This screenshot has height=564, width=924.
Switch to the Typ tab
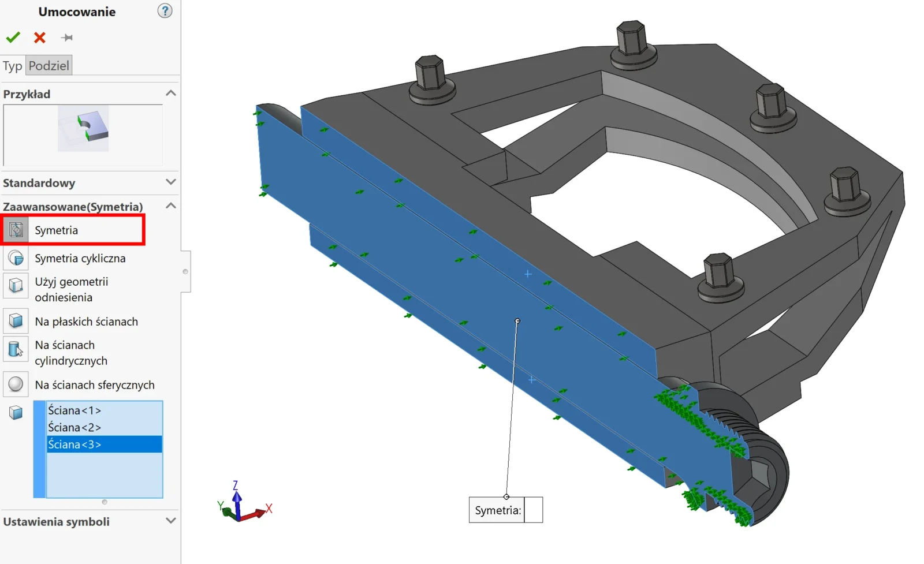[12, 65]
